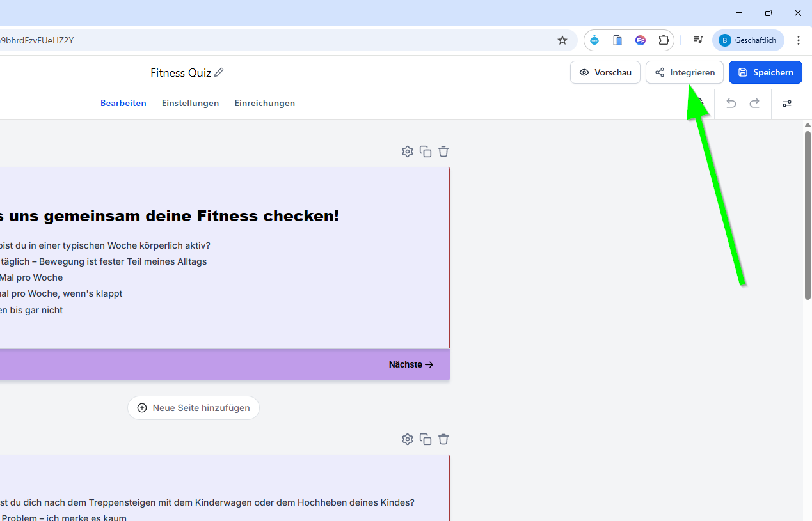Screen dimensions: 812x521
Task: Open the Geschäftlich profile menu
Action: tap(748, 40)
